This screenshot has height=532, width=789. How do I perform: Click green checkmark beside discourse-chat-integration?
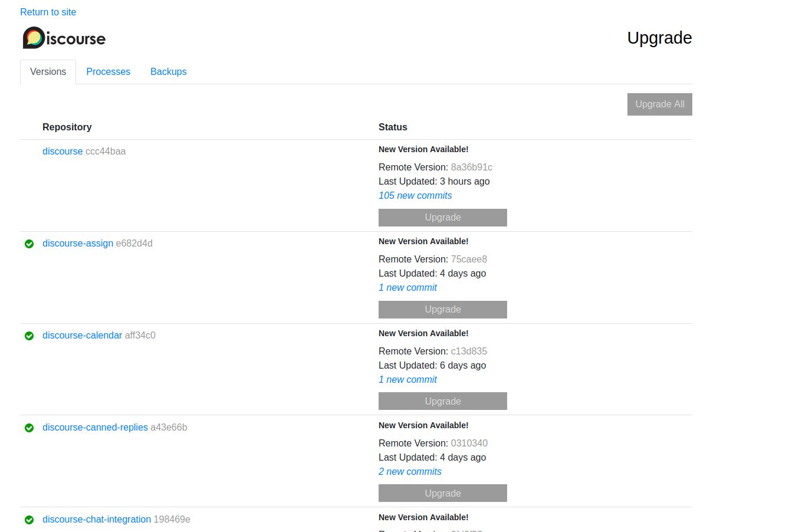coord(29,520)
